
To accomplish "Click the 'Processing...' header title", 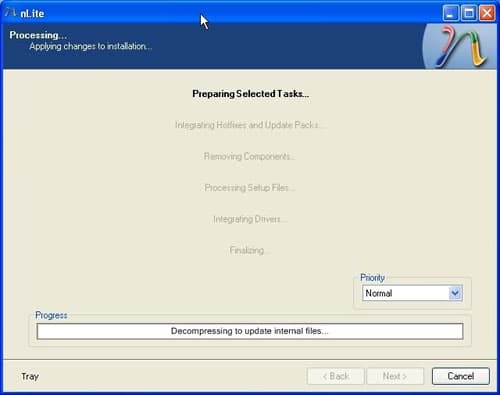I will coord(38,35).
